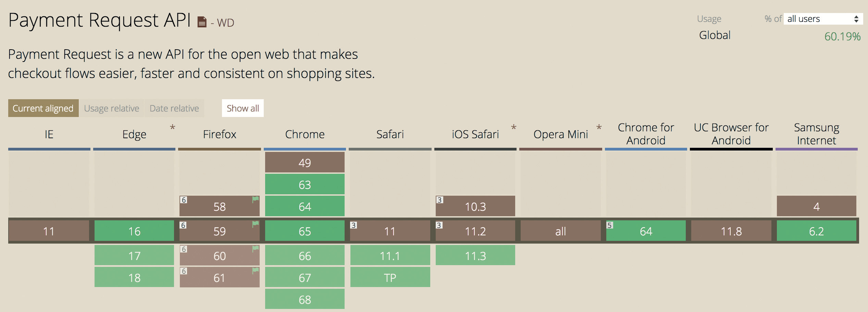The height and width of the screenshot is (312, 868).
Task: Switch to Date relative view
Action: pos(174,108)
